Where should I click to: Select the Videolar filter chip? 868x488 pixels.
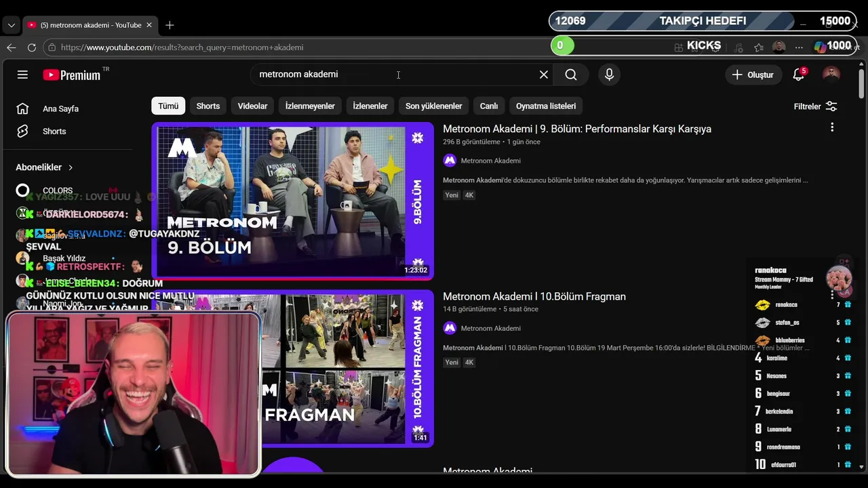252,106
